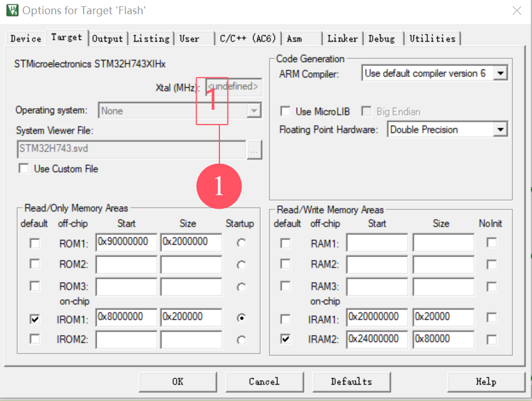Check the Use Custom File option

point(24,169)
